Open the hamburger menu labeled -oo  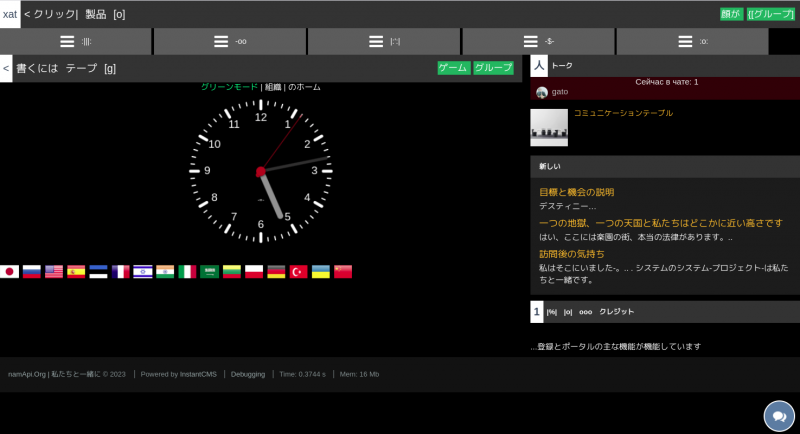[x=230, y=41]
